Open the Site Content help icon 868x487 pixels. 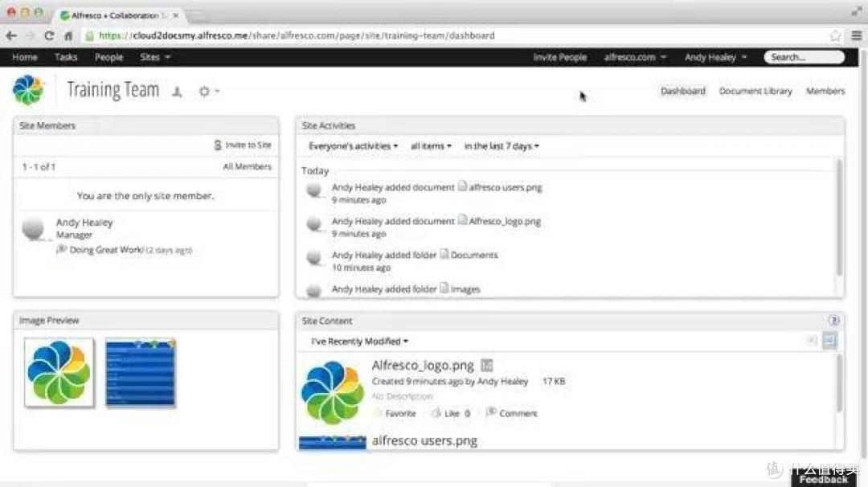(833, 321)
